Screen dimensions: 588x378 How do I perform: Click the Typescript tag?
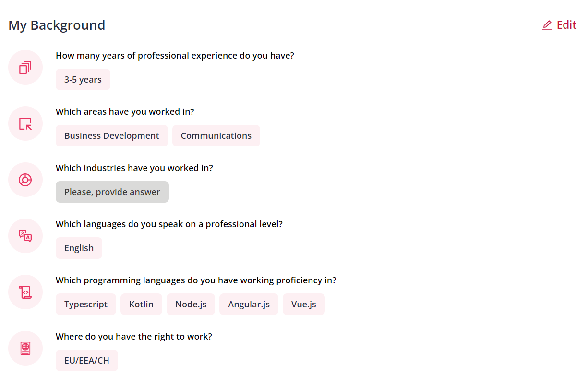coord(86,304)
